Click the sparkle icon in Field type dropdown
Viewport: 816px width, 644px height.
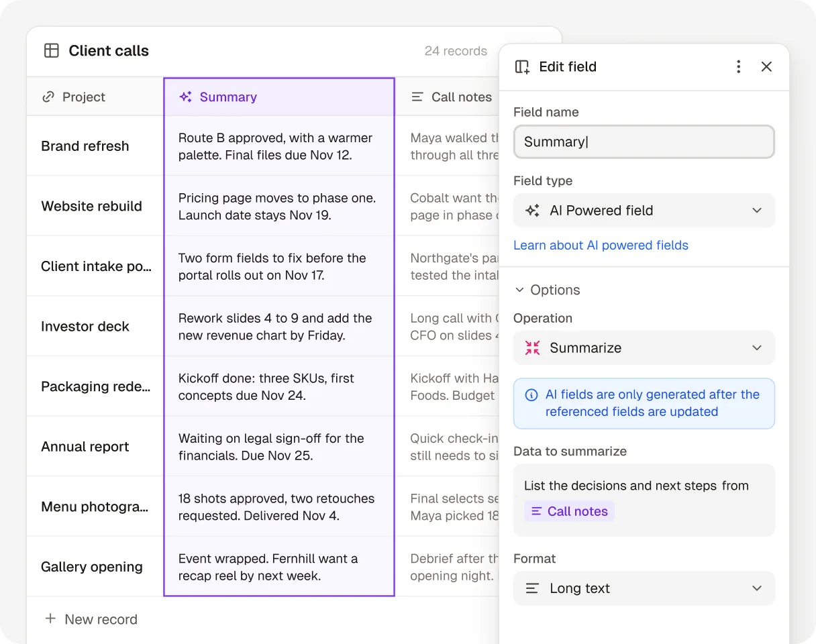click(x=532, y=211)
